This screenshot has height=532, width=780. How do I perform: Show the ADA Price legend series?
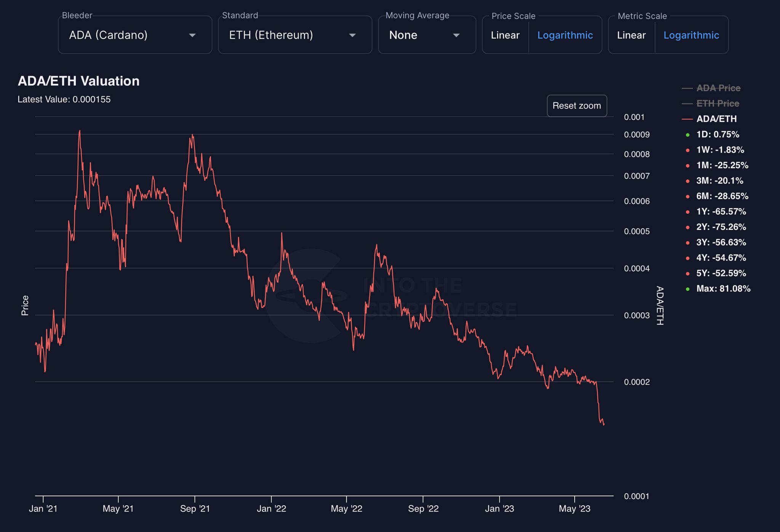[x=718, y=88]
